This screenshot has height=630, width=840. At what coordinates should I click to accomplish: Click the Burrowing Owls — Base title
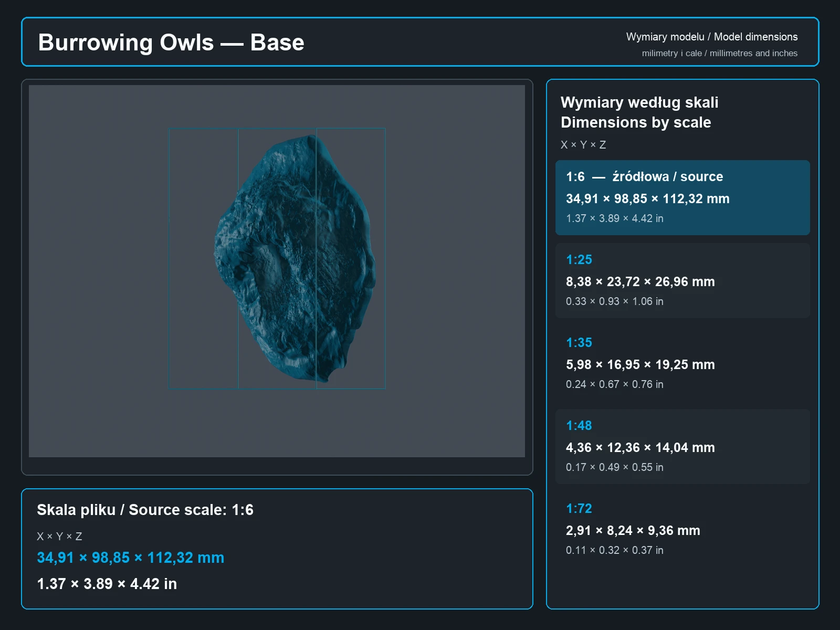coord(171,43)
